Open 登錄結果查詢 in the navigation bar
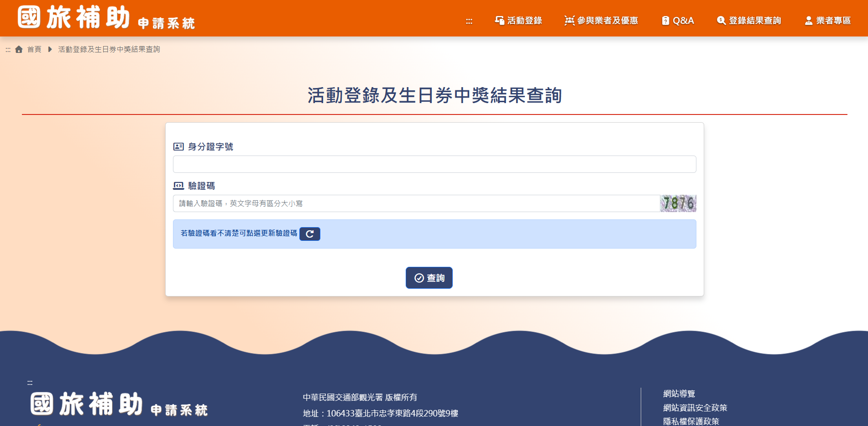 (749, 21)
